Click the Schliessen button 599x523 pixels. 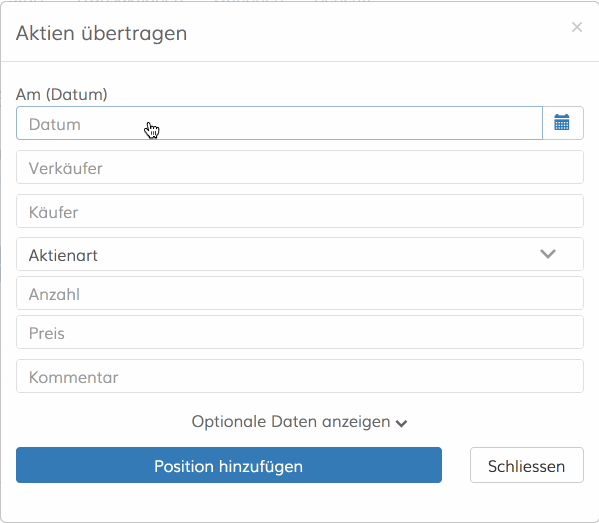527,465
